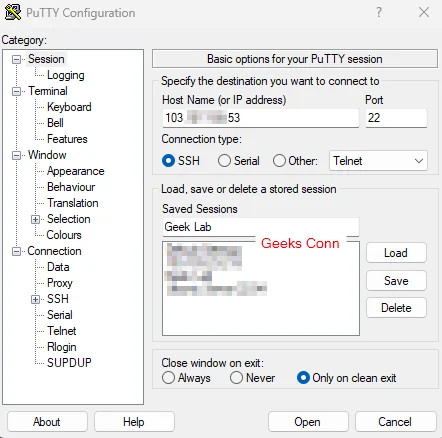The height and width of the screenshot is (438, 442).
Task: Click the Help button
Action: [x=134, y=422]
